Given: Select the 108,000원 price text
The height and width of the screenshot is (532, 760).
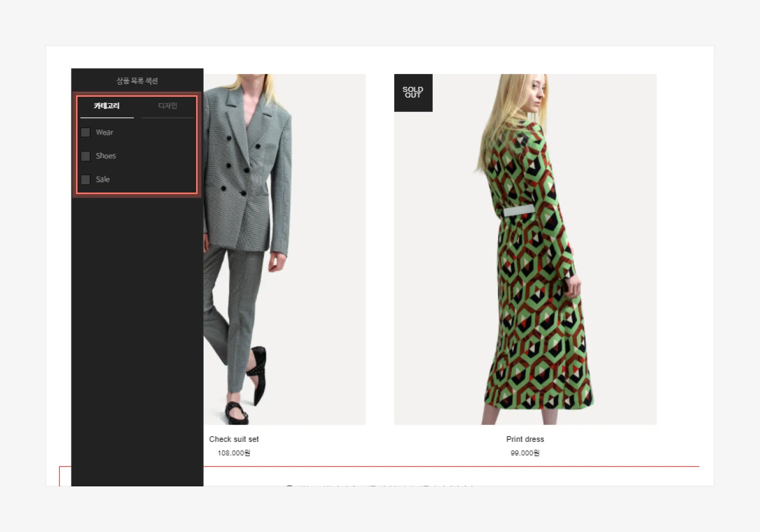Looking at the screenshot, I should click(x=234, y=453).
